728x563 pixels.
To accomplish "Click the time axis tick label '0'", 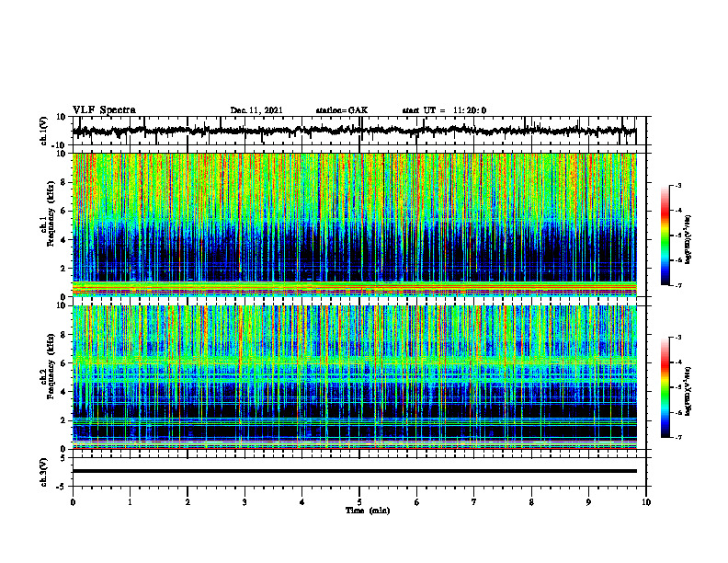I will pyautogui.click(x=73, y=502).
